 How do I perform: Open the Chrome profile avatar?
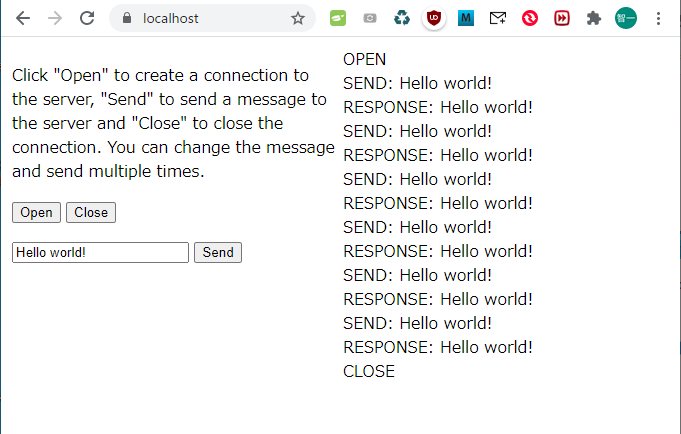pos(625,18)
